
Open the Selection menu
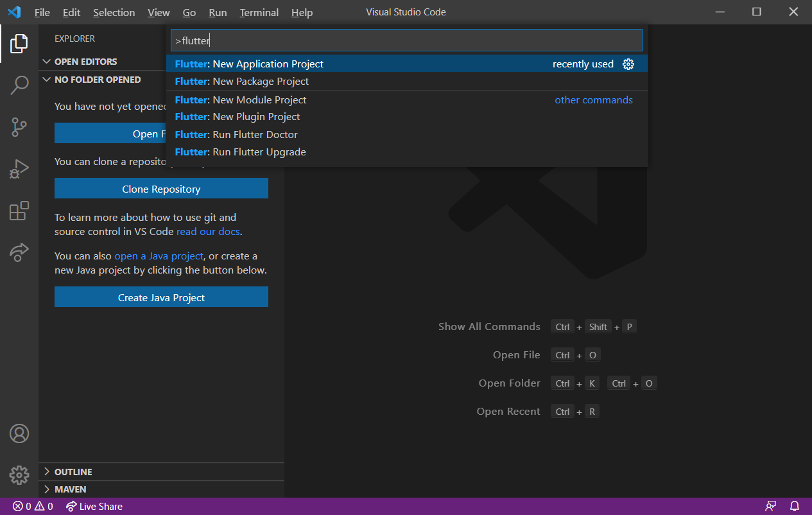click(114, 12)
